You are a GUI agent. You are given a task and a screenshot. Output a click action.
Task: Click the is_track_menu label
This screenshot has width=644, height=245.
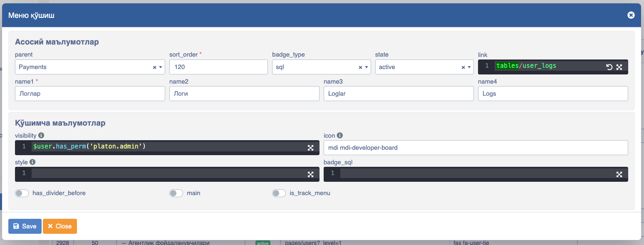(x=310, y=193)
